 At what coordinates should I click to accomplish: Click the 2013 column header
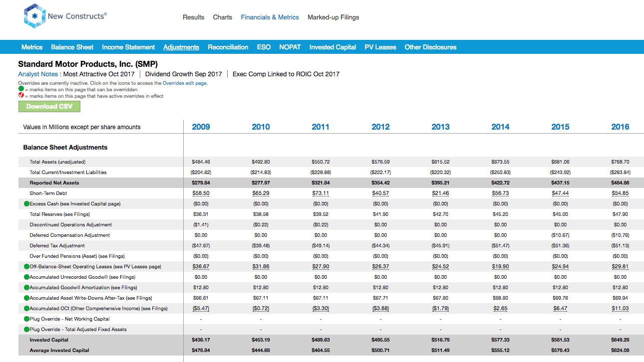coord(440,127)
